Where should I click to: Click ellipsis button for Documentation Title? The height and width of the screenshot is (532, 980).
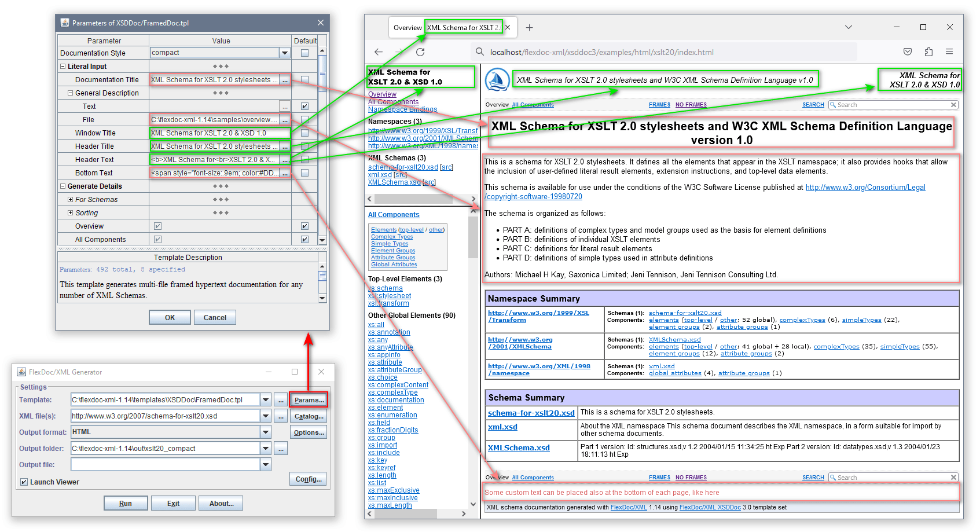pyautogui.click(x=285, y=80)
